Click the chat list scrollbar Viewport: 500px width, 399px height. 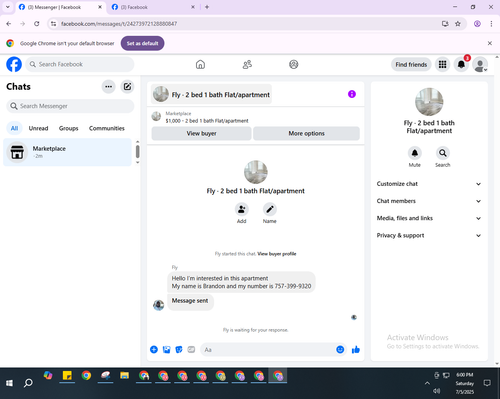tap(137, 152)
